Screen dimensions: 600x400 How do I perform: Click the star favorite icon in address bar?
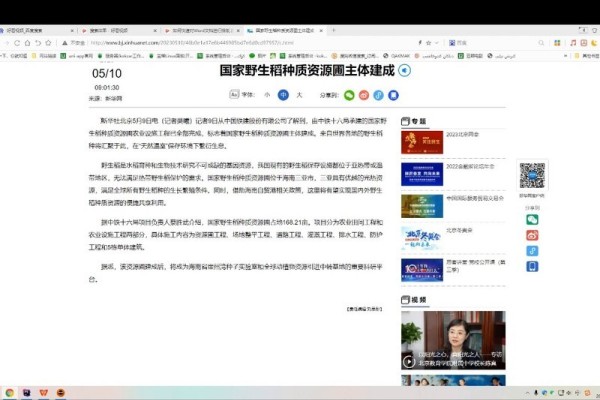[x=429, y=43]
